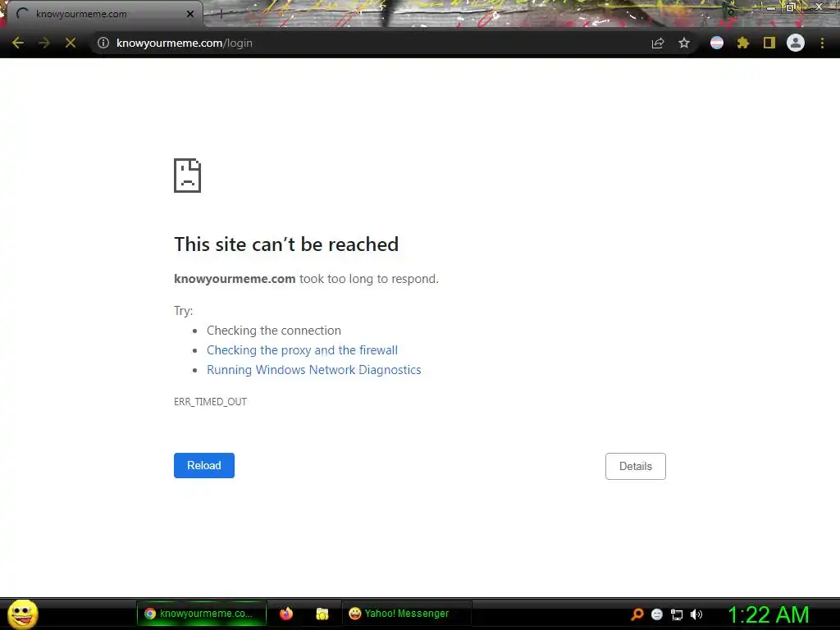This screenshot has height=630, width=840.
Task: Open the profile avatar menu
Action: point(796,43)
